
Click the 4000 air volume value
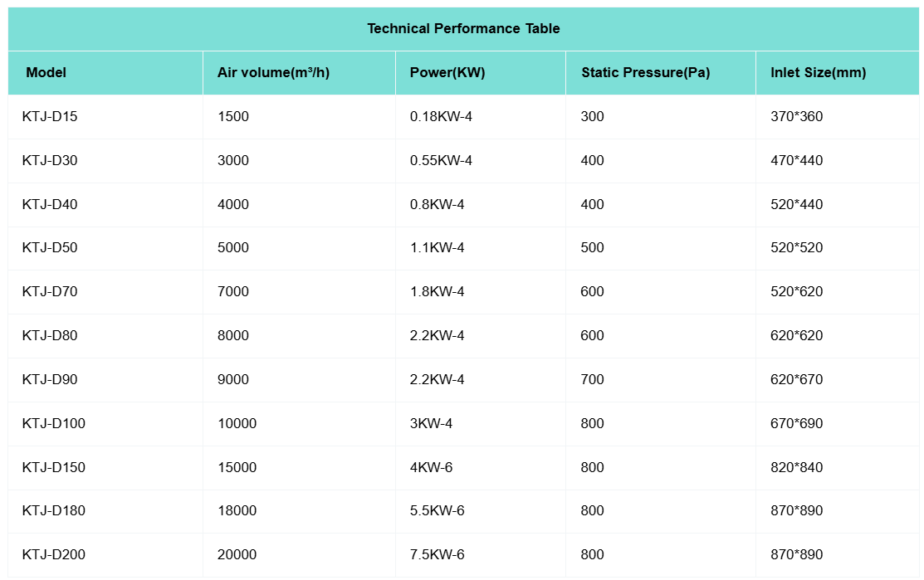coord(232,205)
